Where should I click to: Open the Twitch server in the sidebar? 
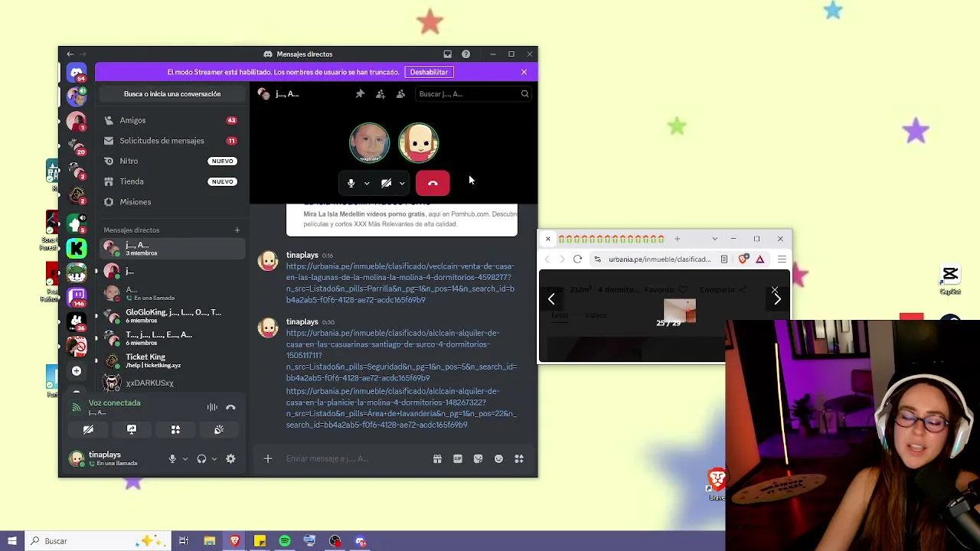coord(77,296)
